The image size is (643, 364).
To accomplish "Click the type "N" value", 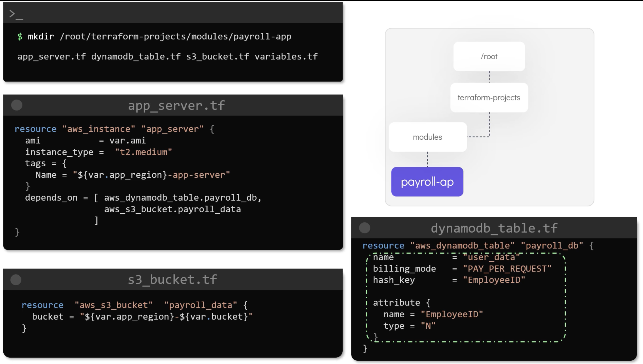I will pyautogui.click(x=428, y=326).
